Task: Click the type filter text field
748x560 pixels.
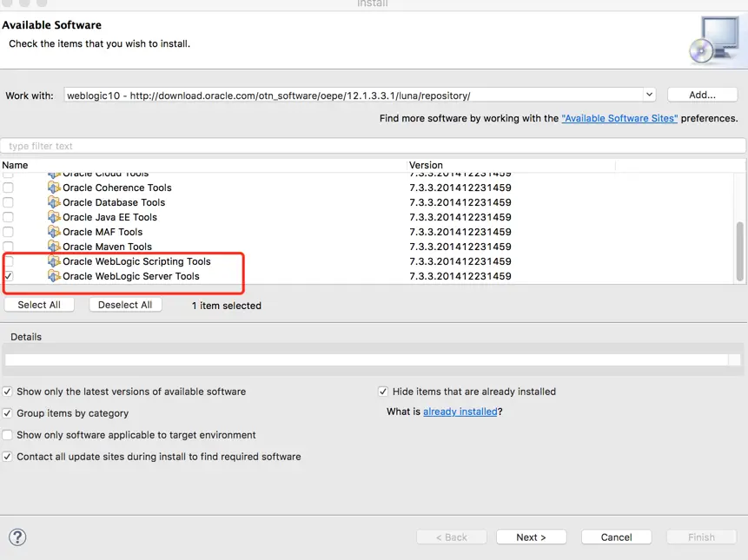Action: point(373,146)
